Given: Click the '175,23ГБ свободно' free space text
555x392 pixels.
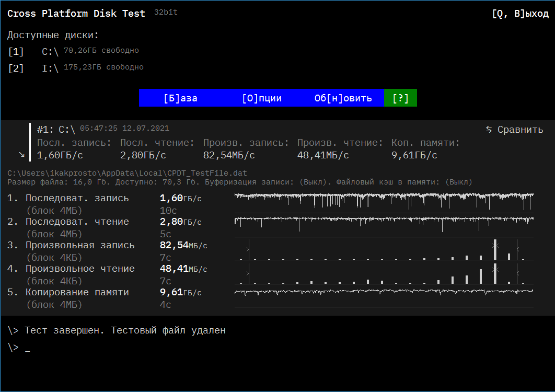Looking at the screenshot, I should point(103,67).
